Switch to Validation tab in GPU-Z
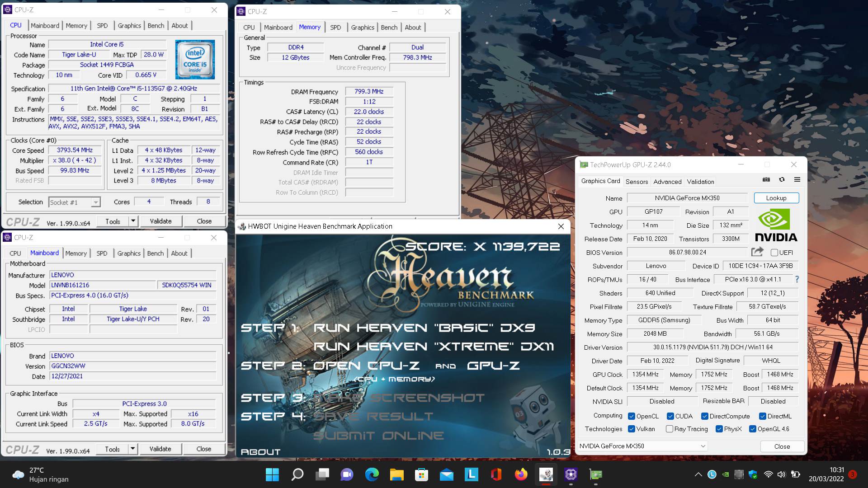Image resolution: width=868 pixels, height=488 pixels. point(700,181)
